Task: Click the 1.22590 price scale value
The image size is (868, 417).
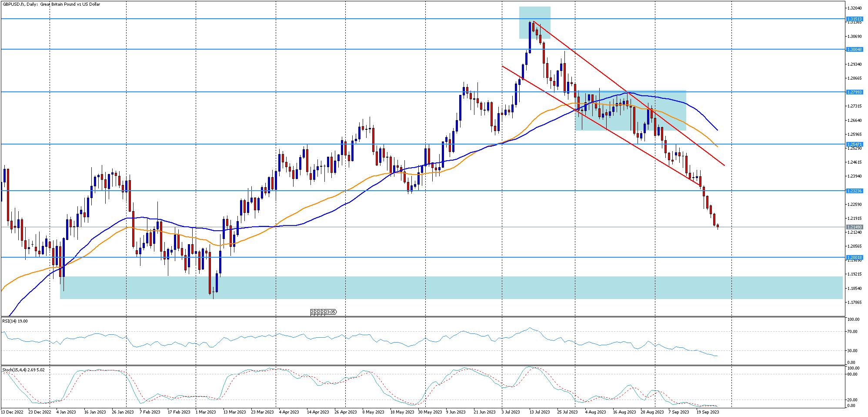Action: point(855,205)
